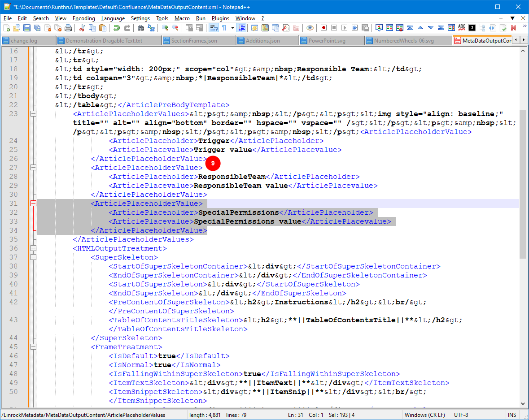The height and width of the screenshot is (420, 529).
Task: Switch to the SectionFrames.json tab
Action: (194, 40)
